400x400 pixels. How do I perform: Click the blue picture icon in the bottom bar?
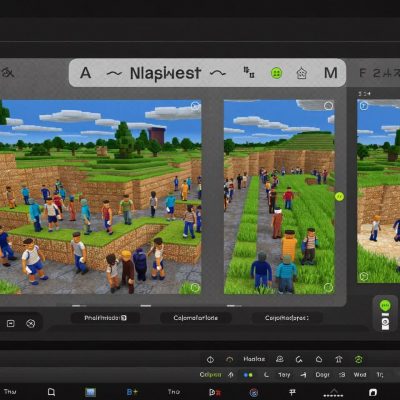(90, 392)
